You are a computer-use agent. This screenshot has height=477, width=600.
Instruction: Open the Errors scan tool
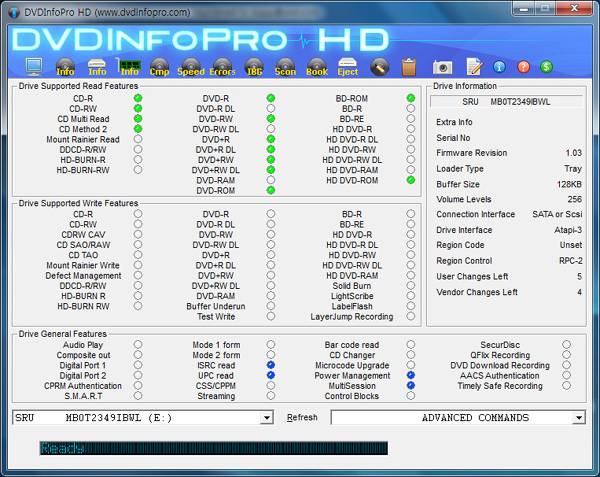(x=222, y=67)
